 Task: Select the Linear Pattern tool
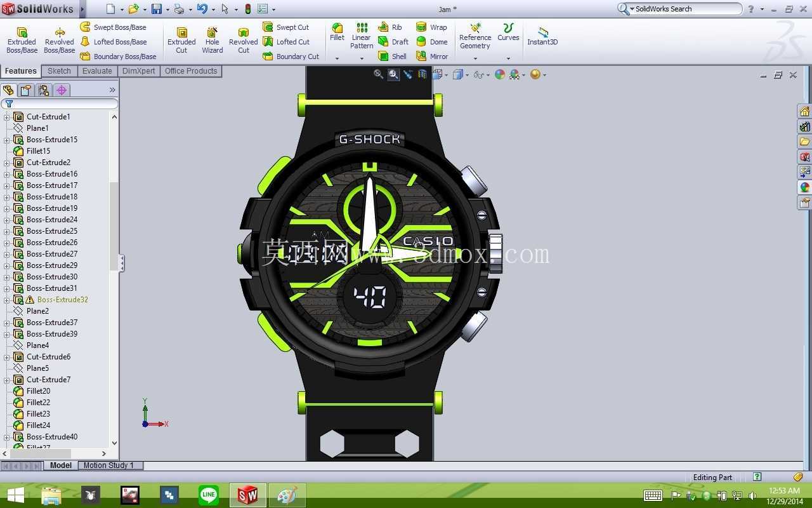click(362, 36)
